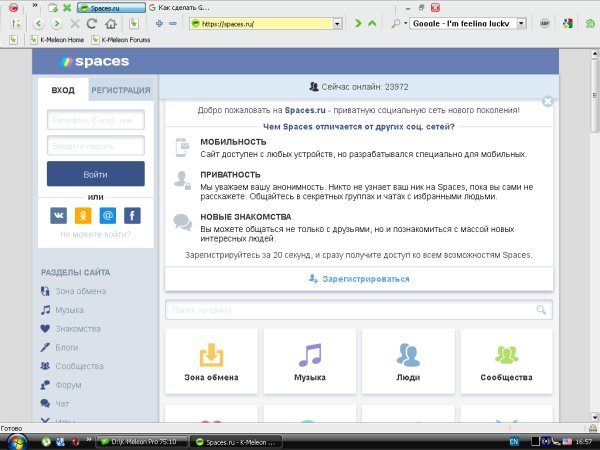Go back with the browser back arrow
Screen dimensions: 600x450
pyautogui.click(x=38, y=24)
